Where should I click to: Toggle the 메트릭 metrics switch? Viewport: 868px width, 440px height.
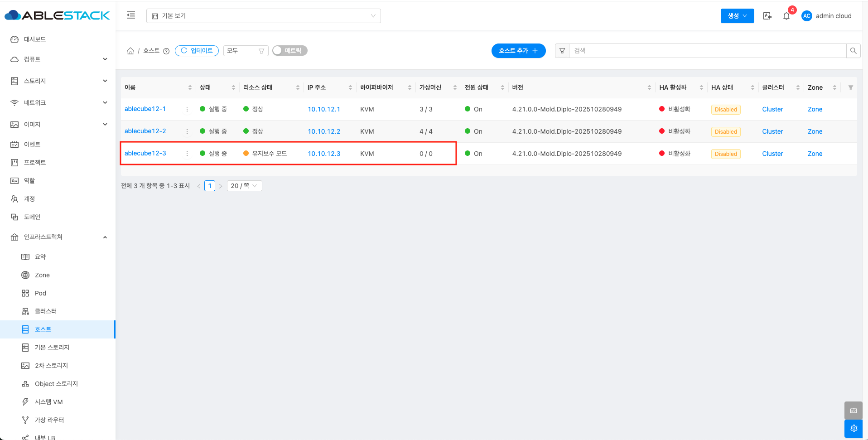tap(289, 51)
